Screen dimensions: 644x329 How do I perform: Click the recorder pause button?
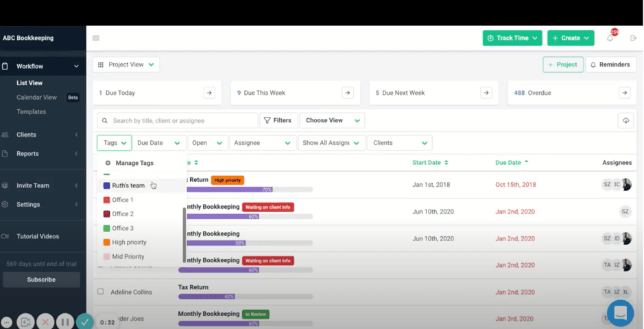pyautogui.click(x=65, y=322)
